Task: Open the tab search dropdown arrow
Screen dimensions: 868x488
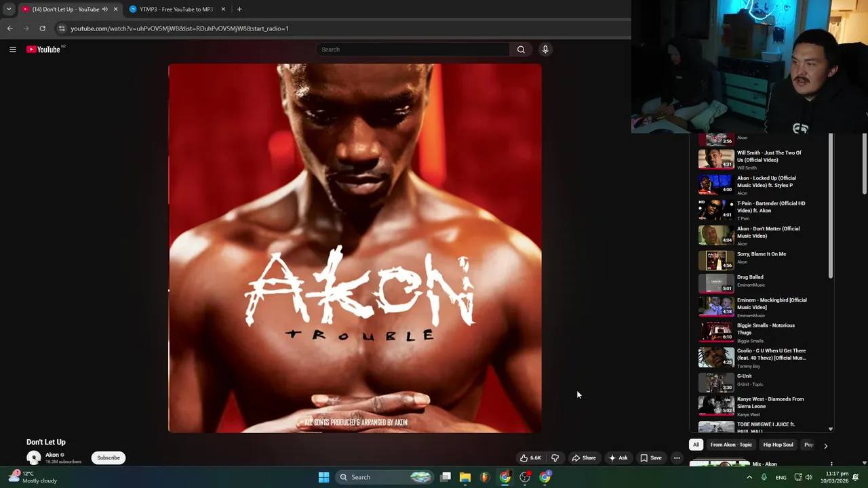Action: click(9, 9)
